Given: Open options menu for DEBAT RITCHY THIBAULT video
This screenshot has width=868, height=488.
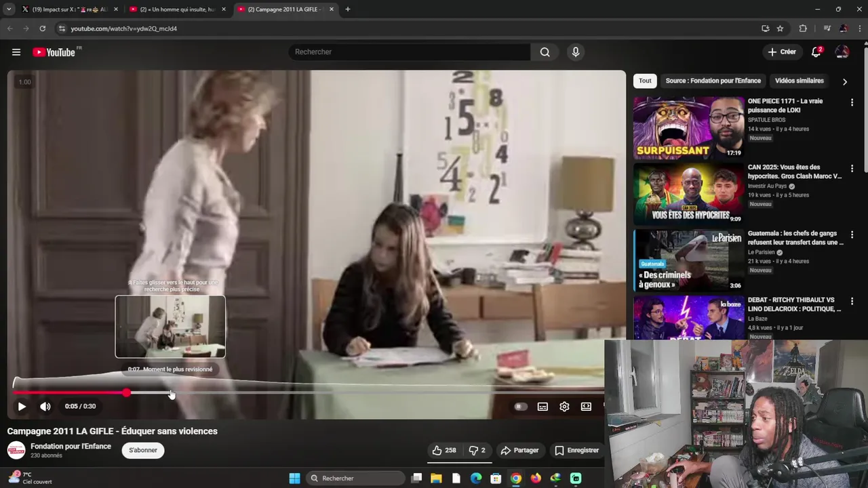Looking at the screenshot, I should click(x=852, y=301).
